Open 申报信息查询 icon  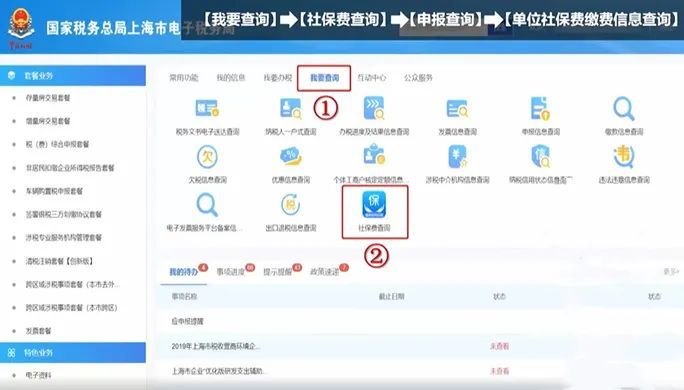(x=540, y=108)
